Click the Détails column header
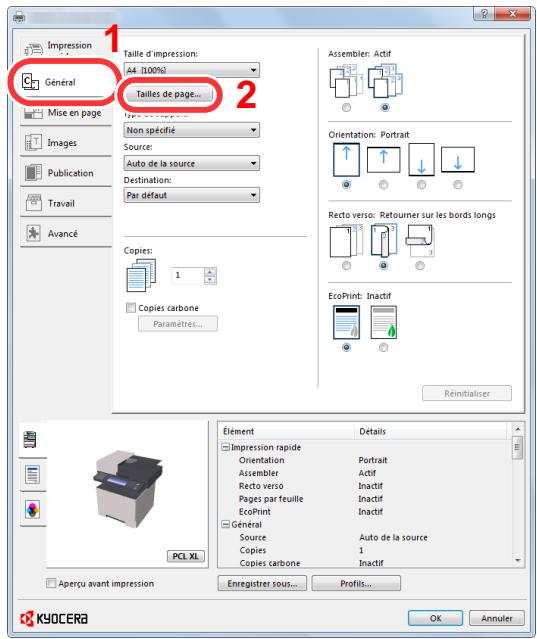Viewport: 537px width, 639px height. point(431,431)
